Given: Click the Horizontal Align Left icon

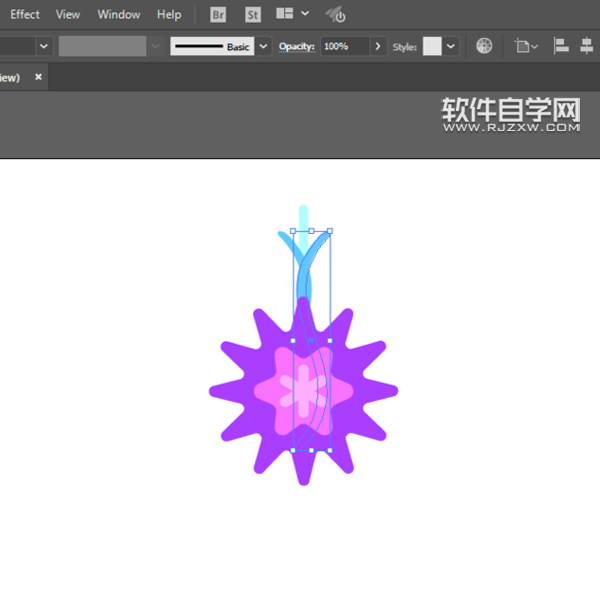Looking at the screenshot, I should click(561, 46).
